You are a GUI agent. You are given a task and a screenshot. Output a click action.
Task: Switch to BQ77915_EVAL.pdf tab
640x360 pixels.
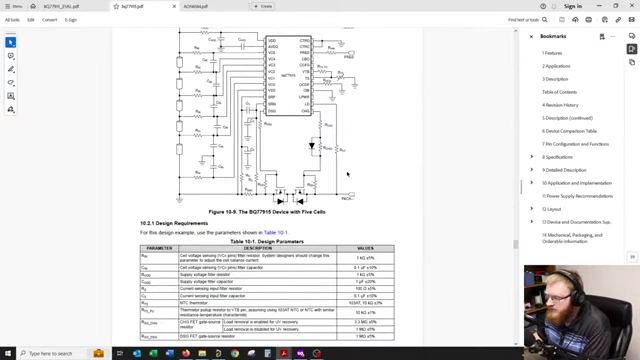coord(61,6)
